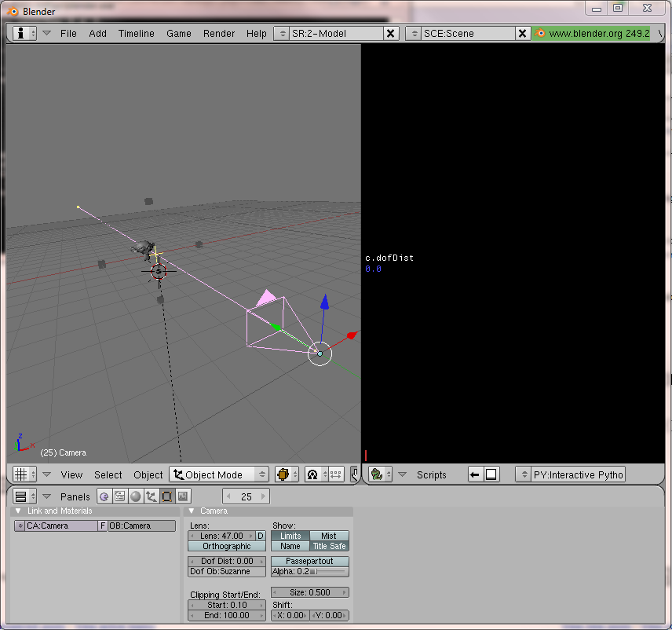Viewport: 672px width, 630px height.
Task: Click the back arrow in Scripts header
Action: point(475,474)
